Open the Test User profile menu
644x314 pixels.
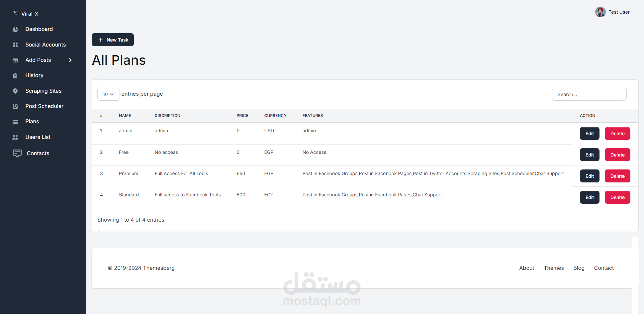coord(612,12)
